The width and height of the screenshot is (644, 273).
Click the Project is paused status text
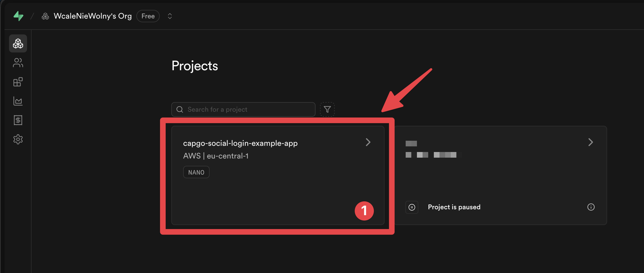click(454, 207)
